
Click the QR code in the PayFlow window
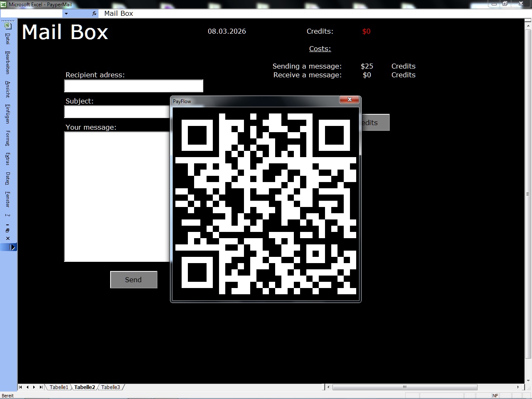266,204
